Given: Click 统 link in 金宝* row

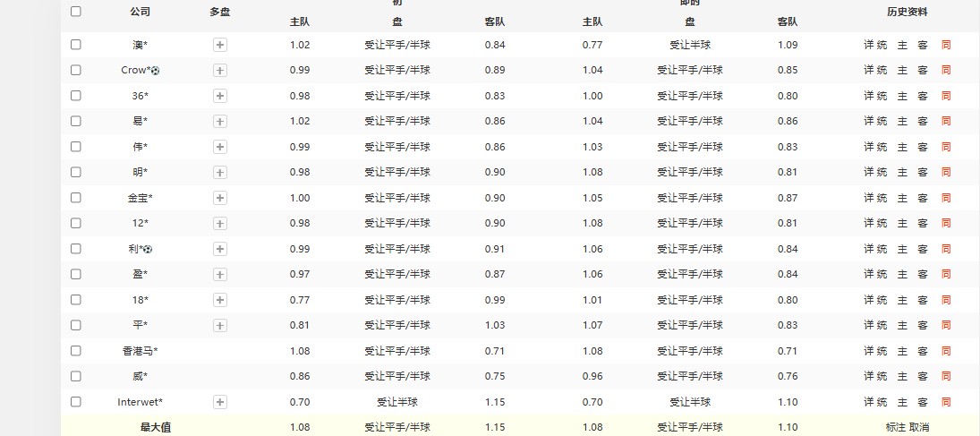Looking at the screenshot, I should (x=882, y=198).
